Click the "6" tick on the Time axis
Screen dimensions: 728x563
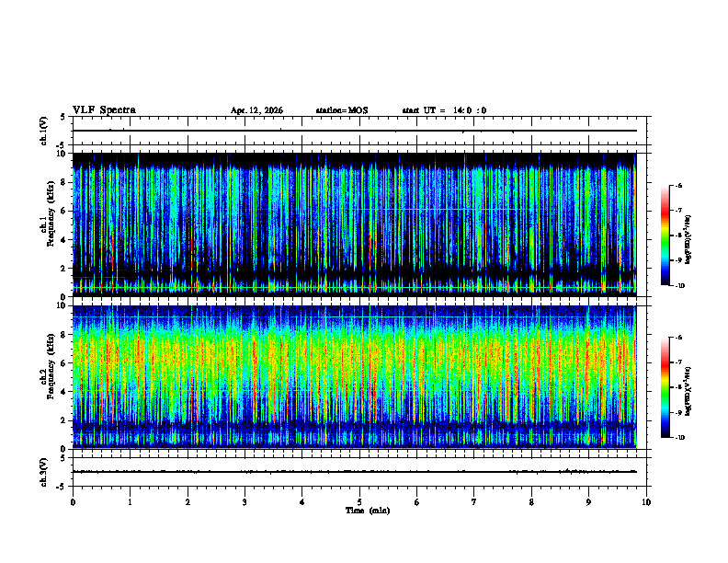[x=417, y=502]
